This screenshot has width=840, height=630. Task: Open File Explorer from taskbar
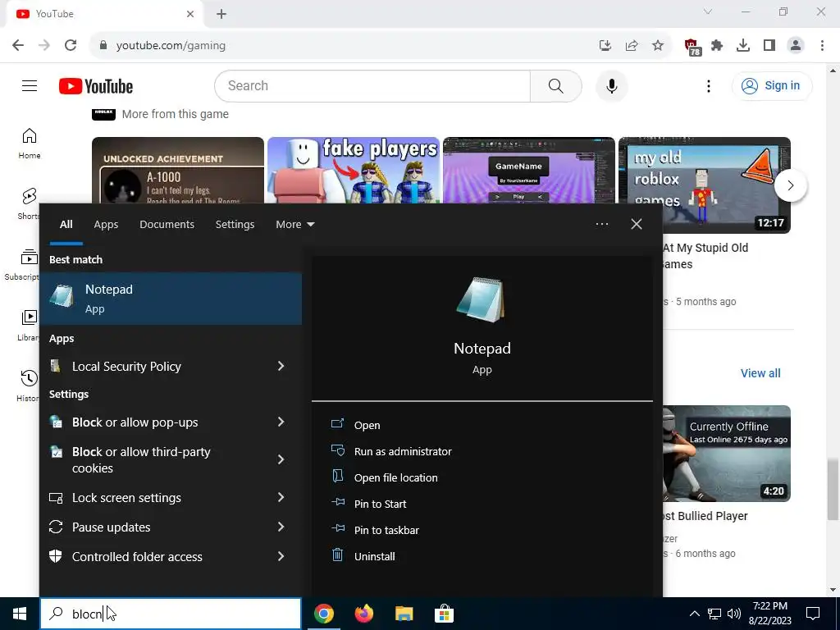point(404,614)
